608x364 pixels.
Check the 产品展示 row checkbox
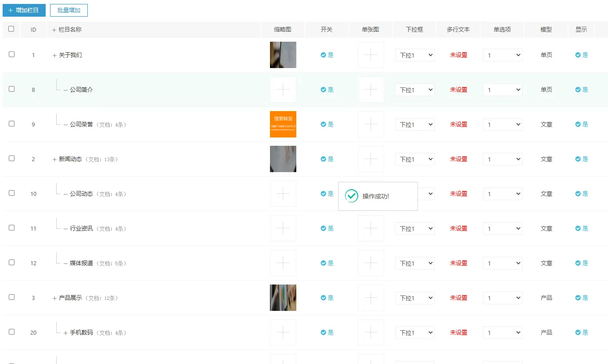(11, 297)
